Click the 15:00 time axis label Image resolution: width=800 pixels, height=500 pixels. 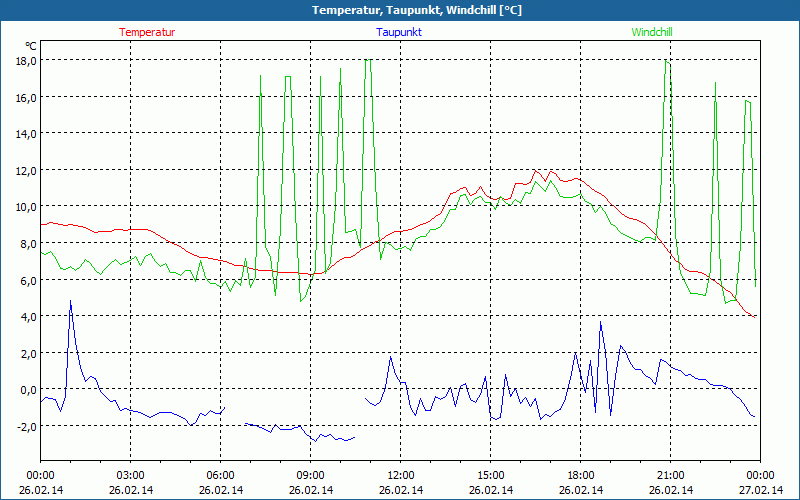(x=490, y=476)
